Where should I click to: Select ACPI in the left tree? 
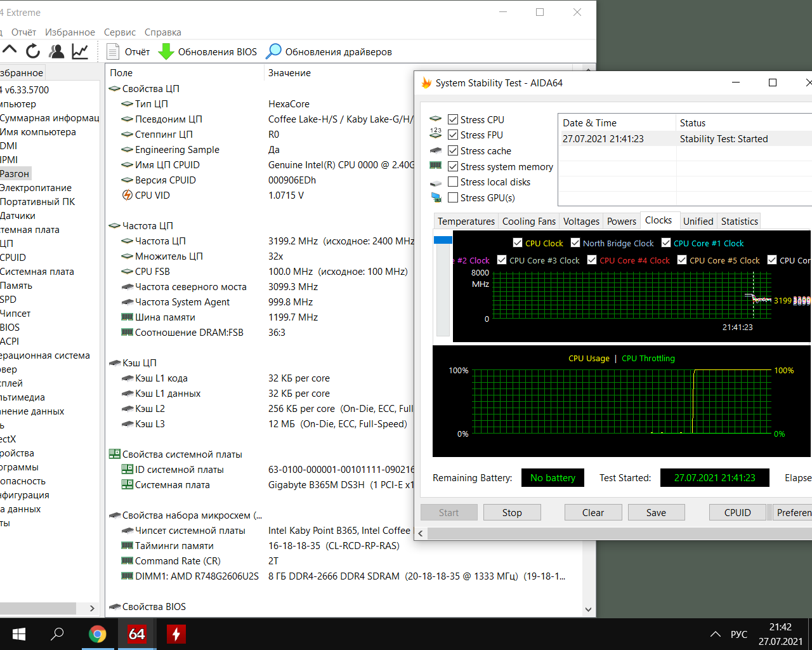pyautogui.click(x=10, y=342)
